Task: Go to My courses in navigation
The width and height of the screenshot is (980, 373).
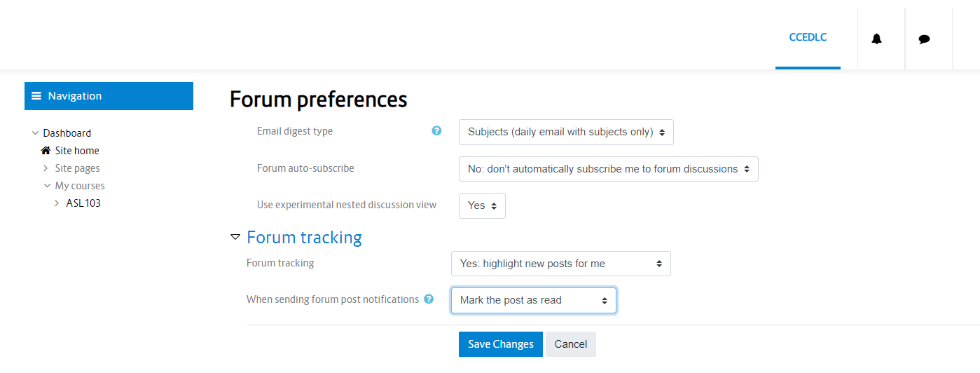Action: click(x=80, y=186)
